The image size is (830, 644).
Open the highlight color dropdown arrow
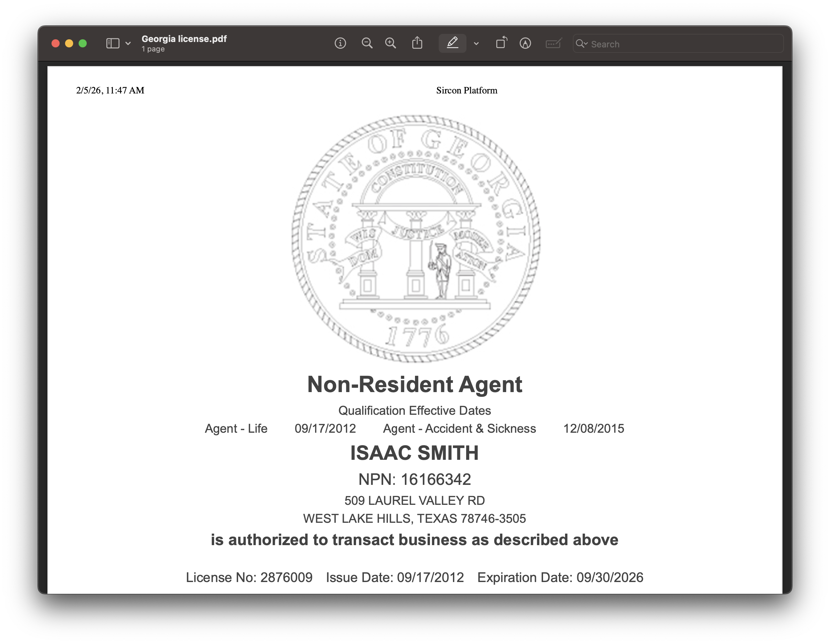pyautogui.click(x=476, y=44)
